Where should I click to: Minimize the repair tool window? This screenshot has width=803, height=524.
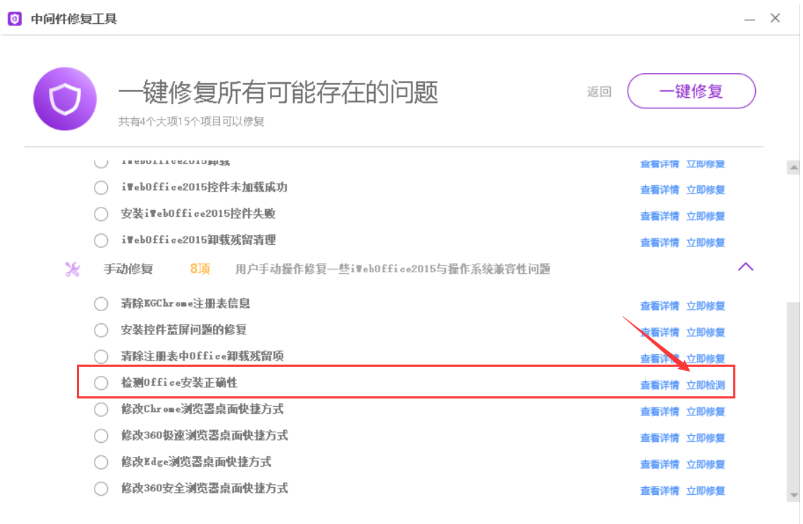point(749,19)
